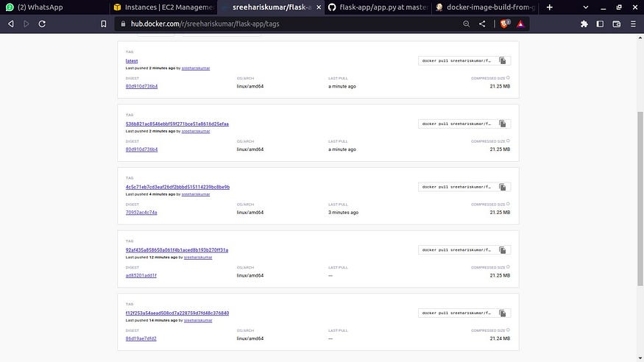Share this page via share icon
Screen dimensions: 644x362
point(482,24)
